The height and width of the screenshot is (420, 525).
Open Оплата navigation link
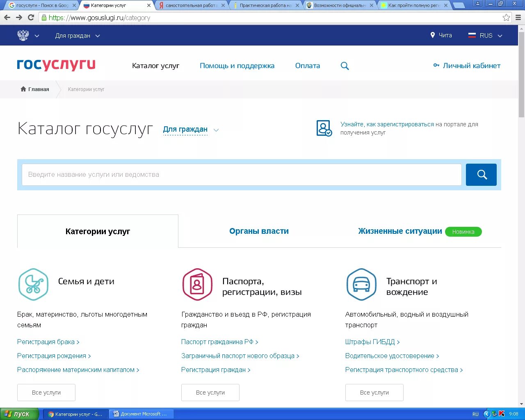tap(308, 66)
